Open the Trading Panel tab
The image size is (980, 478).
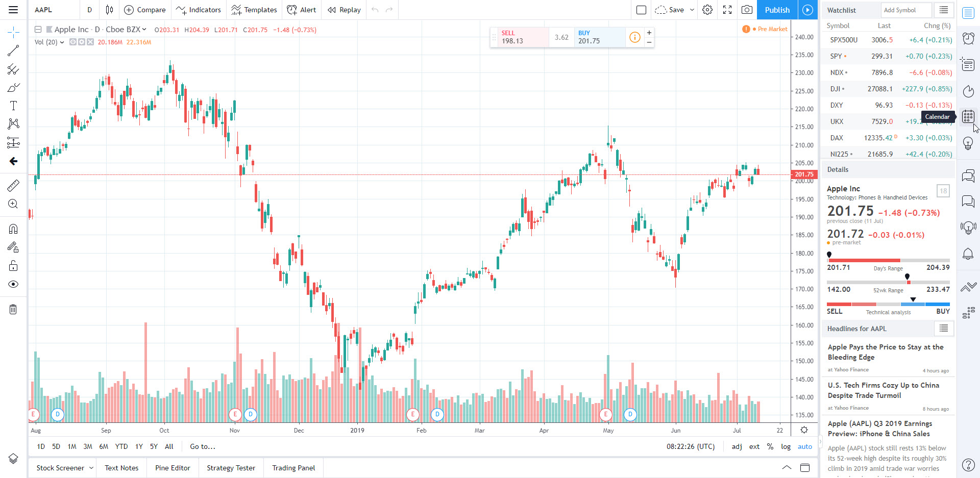(293, 468)
